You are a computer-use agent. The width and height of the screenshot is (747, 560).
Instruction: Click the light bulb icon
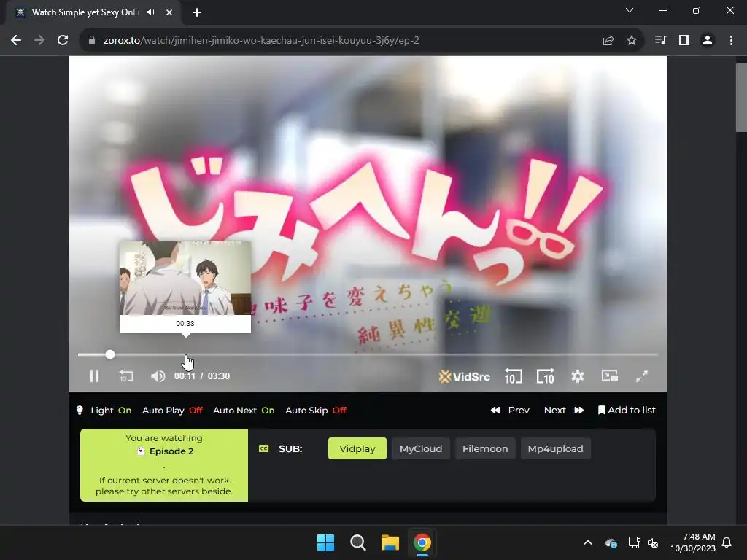[80, 410]
